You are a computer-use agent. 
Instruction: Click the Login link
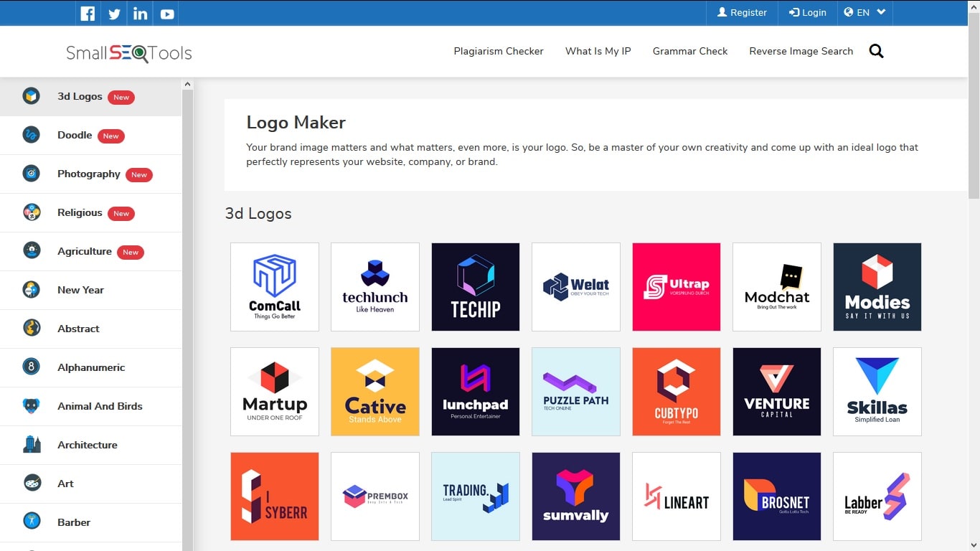point(808,12)
